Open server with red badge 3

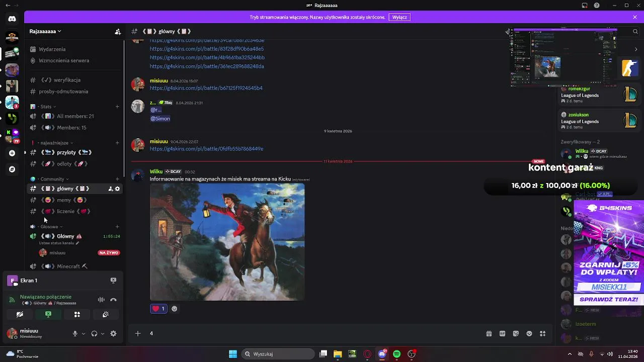click(x=12, y=103)
